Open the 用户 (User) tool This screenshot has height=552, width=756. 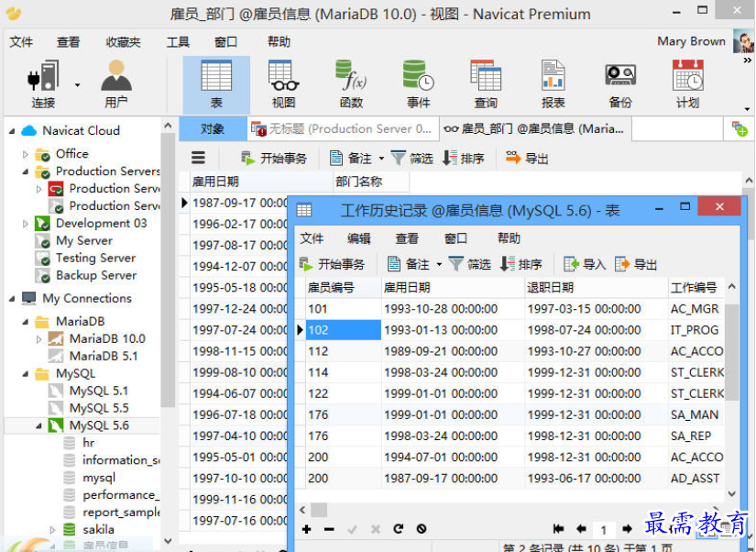click(x=116, y=84)
